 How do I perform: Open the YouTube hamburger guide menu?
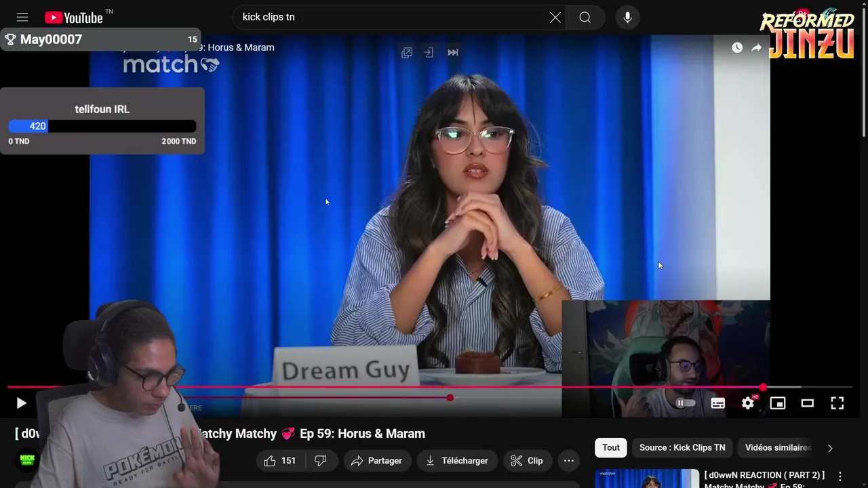point(22,18)
